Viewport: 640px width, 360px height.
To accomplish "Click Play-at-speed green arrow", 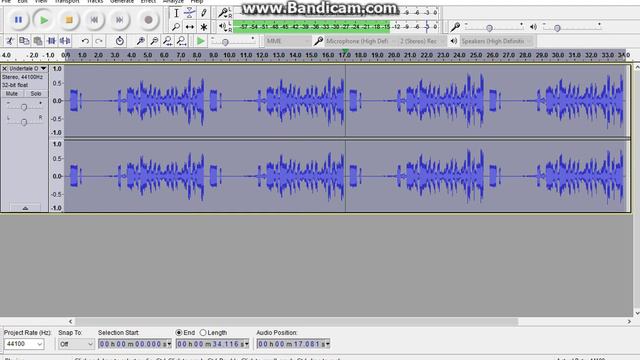I will tap(200, 41).
